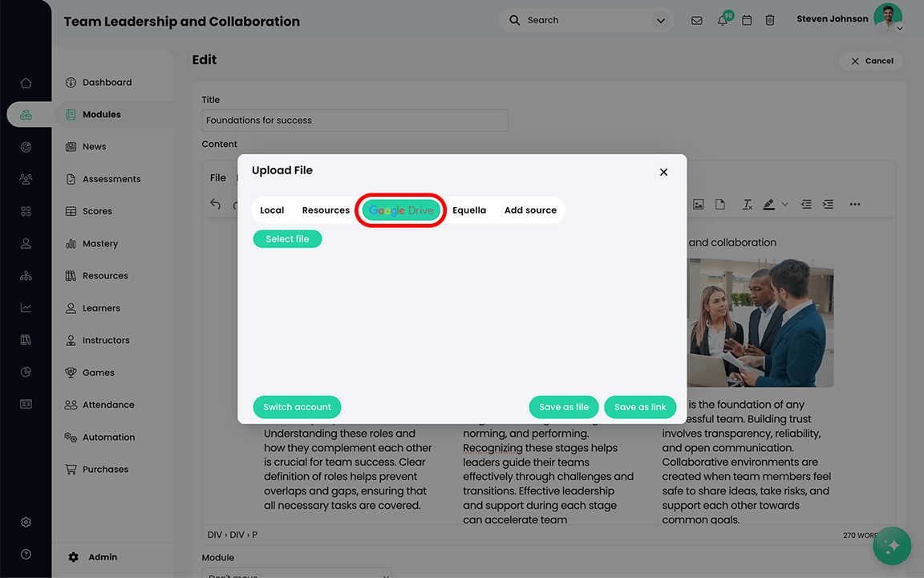Expand the search filter dropdown

660,20
